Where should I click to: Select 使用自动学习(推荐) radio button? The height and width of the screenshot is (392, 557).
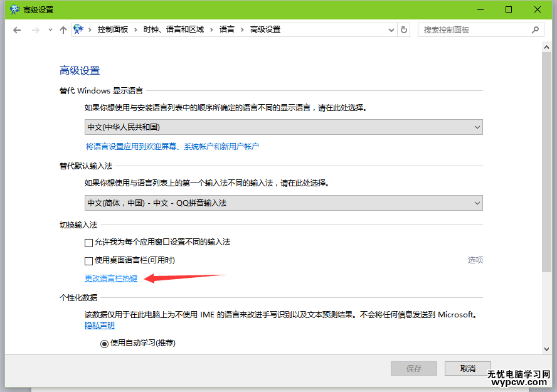104,344
